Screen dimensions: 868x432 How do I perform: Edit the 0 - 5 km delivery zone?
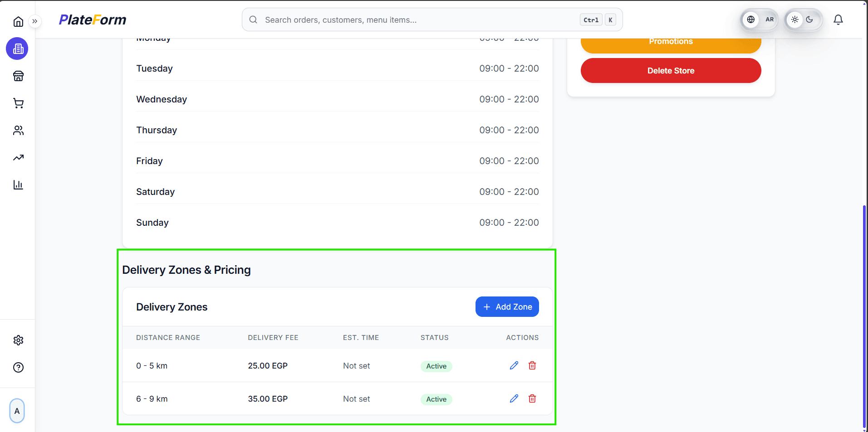tap(514, 365)
